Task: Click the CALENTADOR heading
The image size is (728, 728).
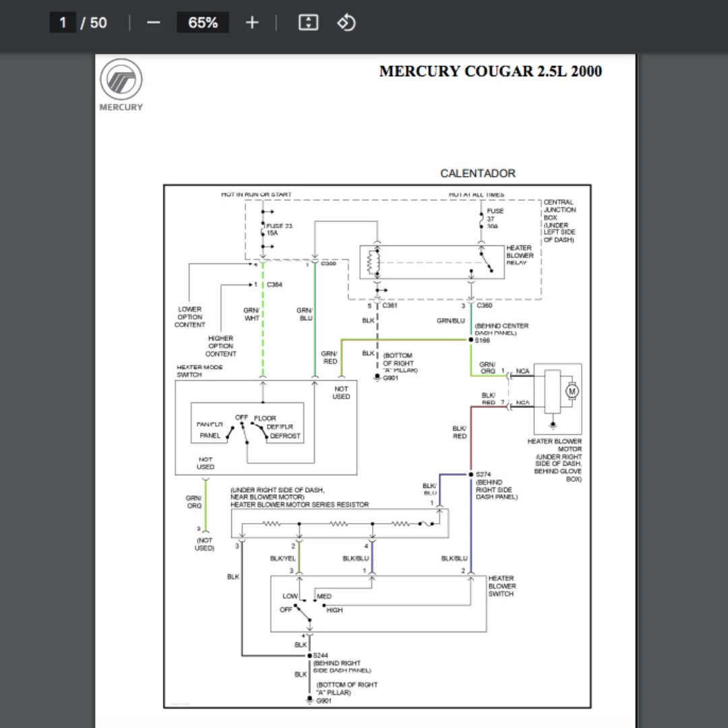Action: pyautogui.click(x=478, y=173)
